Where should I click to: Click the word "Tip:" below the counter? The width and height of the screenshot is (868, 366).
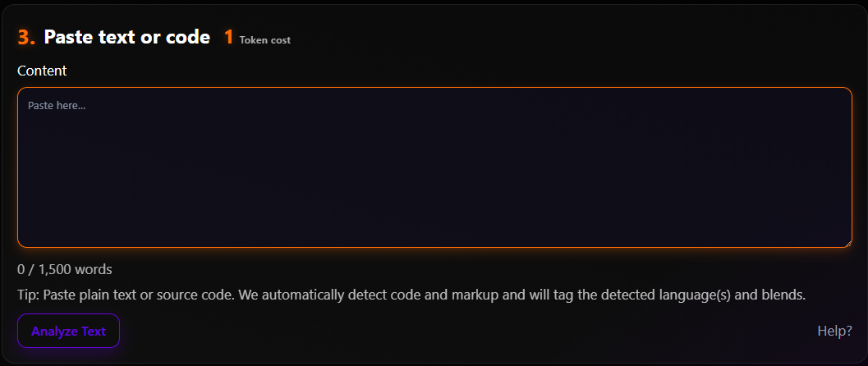pos(30,295)
